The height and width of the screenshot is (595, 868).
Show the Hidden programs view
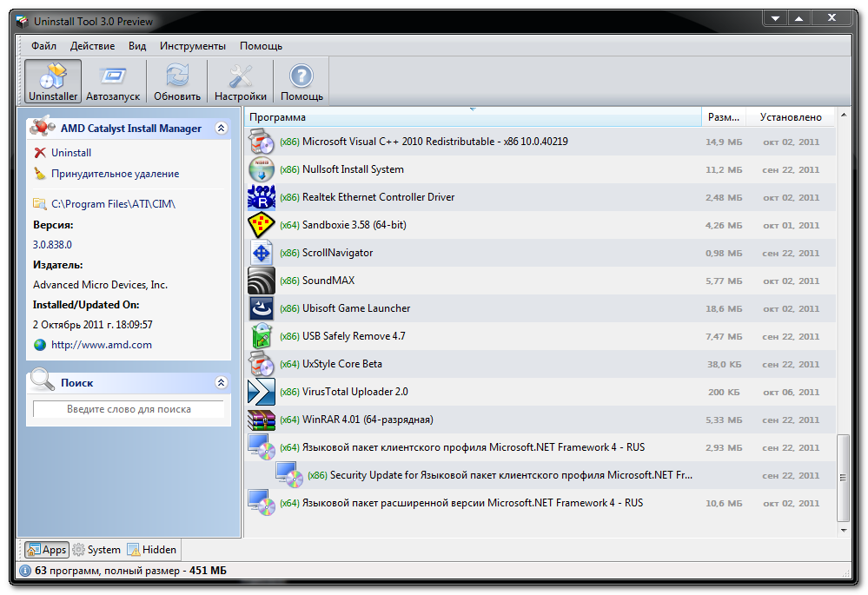152,549
